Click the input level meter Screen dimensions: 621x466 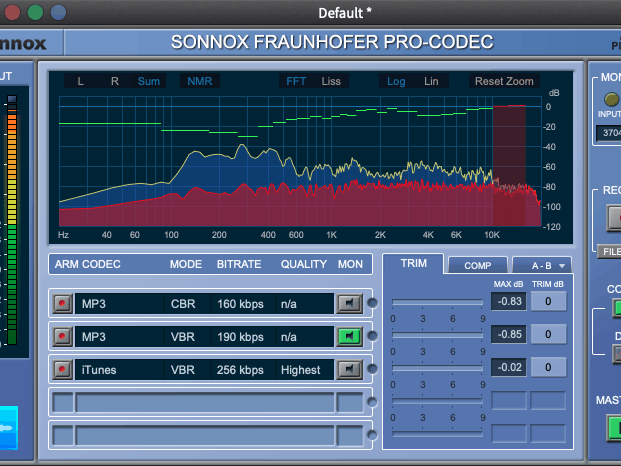point(12,220)
